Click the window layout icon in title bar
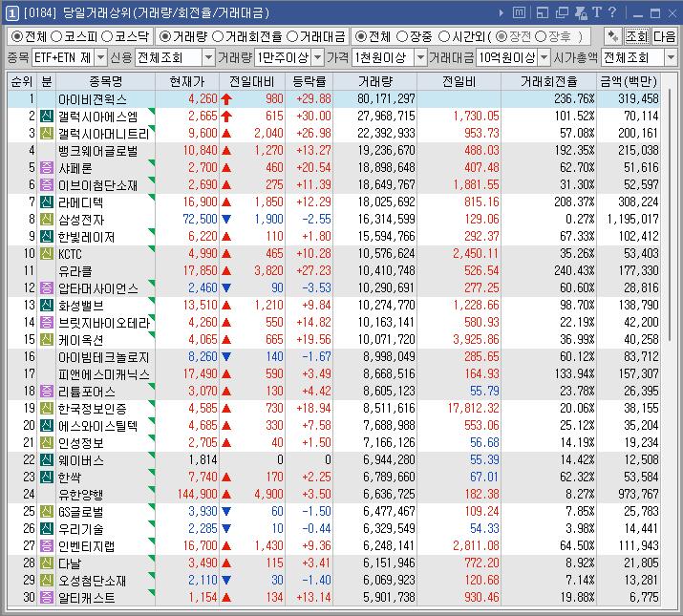Viewport: 683px width, 616px height. click(x=543, y=12)
